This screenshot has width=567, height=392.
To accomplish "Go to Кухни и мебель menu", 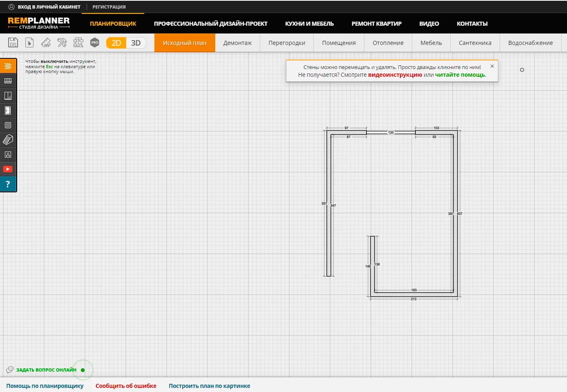I will coord(310,24).
